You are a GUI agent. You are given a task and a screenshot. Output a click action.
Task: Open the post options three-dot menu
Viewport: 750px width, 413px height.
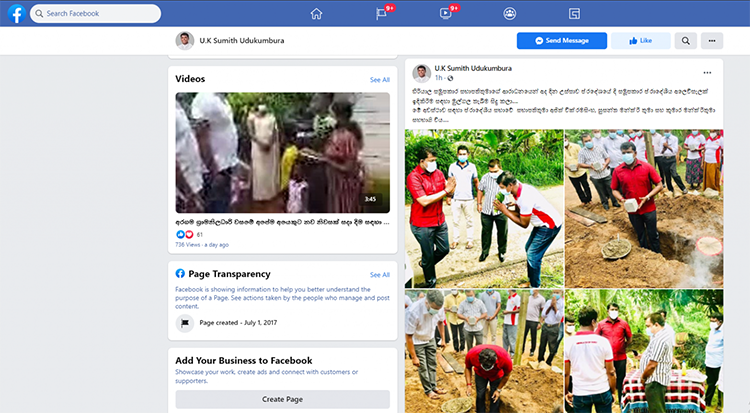(x=707, y=73)
